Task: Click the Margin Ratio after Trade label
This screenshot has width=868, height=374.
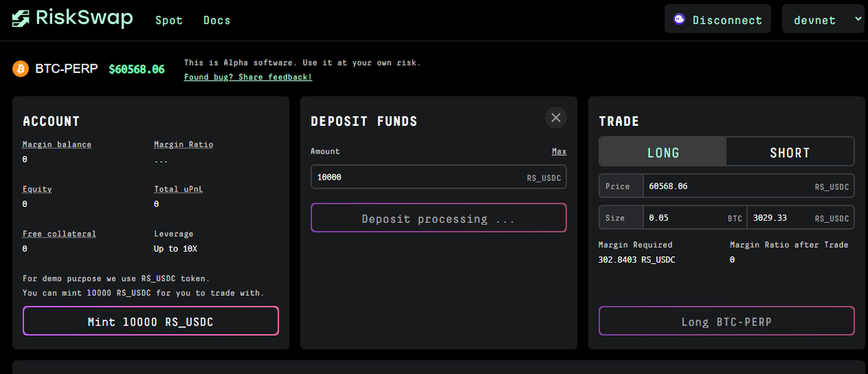Action: 789,245
